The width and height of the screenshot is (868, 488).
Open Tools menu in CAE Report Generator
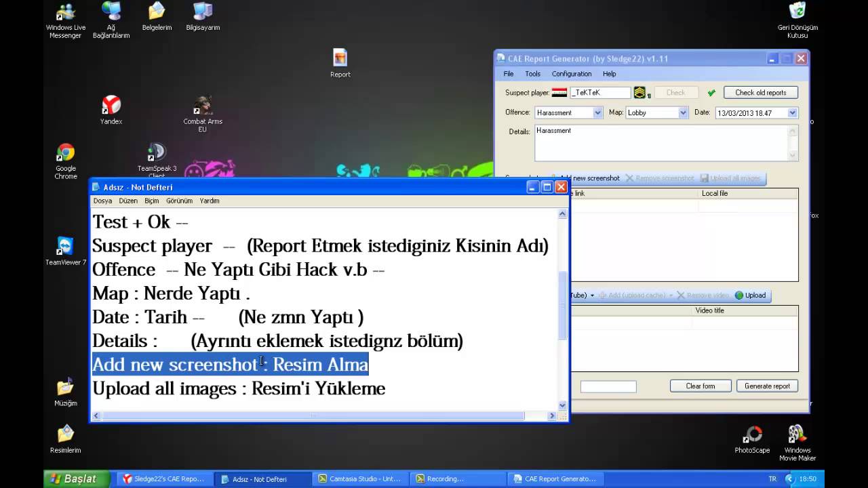pos(532,74)
